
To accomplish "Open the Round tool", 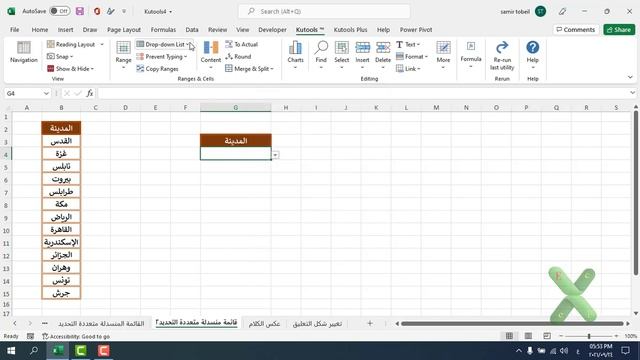I will click(x=238, y=57).
